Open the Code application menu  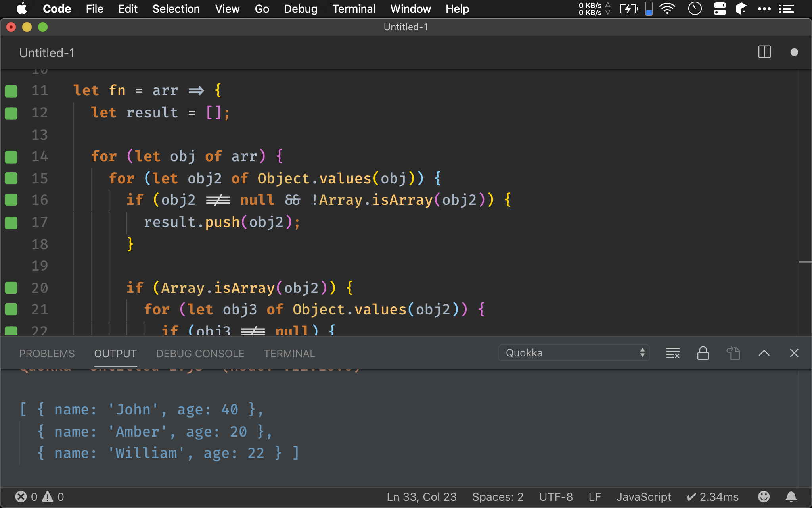pyautogui.click(x=57, y=9)
